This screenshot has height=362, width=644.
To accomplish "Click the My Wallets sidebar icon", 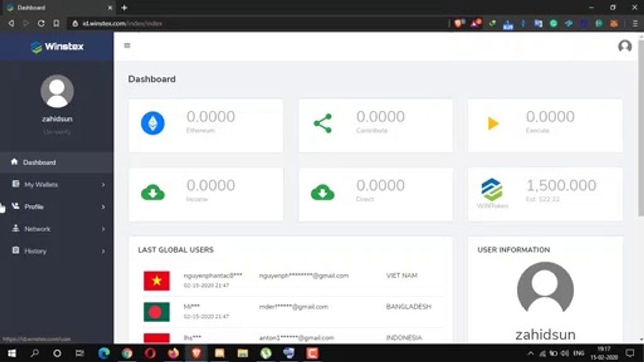I will tap(16, 184).
